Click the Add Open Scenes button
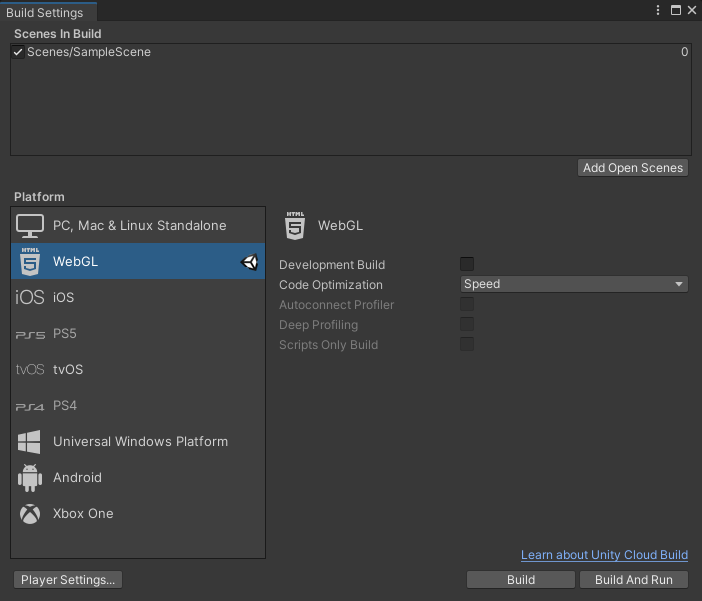This screenshot has height=601, width=702. (x=633, y=168)
